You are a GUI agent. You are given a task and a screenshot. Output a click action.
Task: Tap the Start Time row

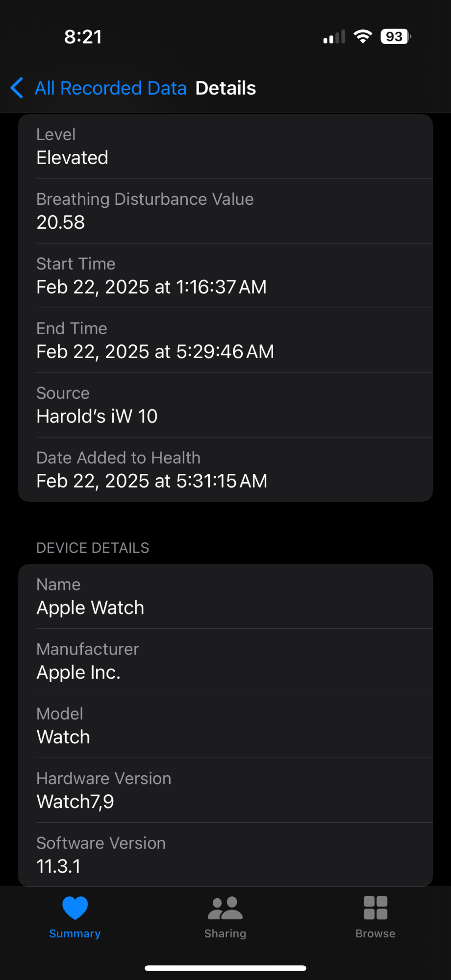(x=225, y=276)
